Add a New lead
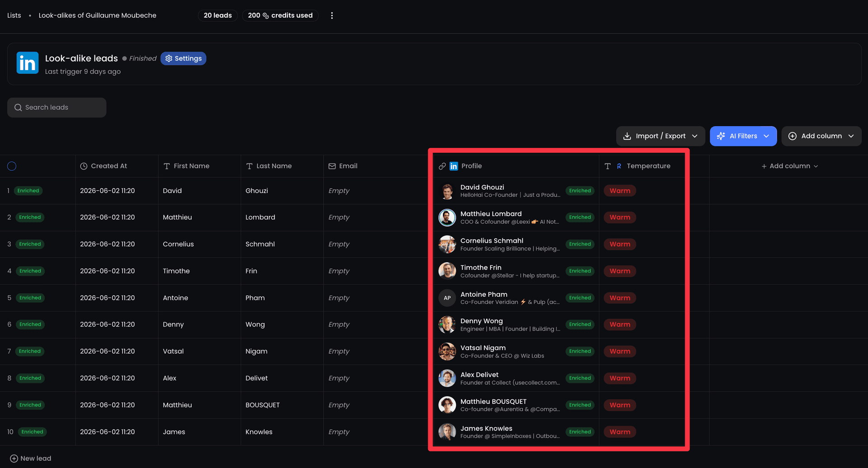 point(31,459)
